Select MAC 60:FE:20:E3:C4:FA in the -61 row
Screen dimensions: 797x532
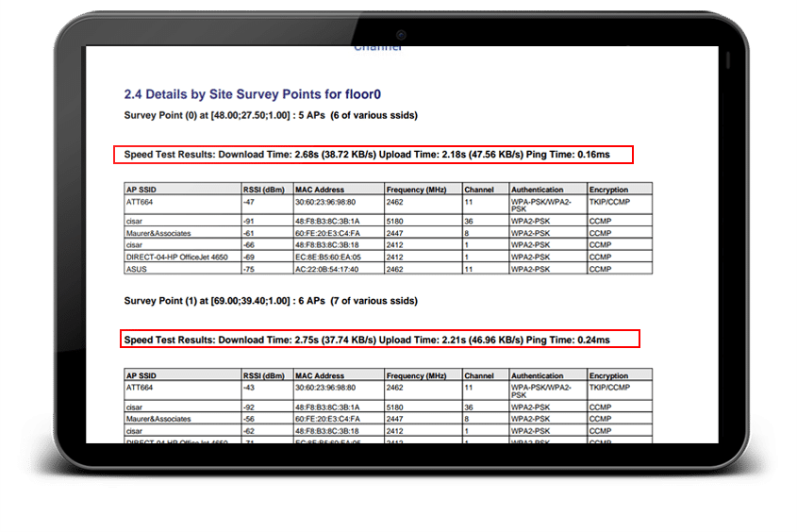[x=327, y=233]
